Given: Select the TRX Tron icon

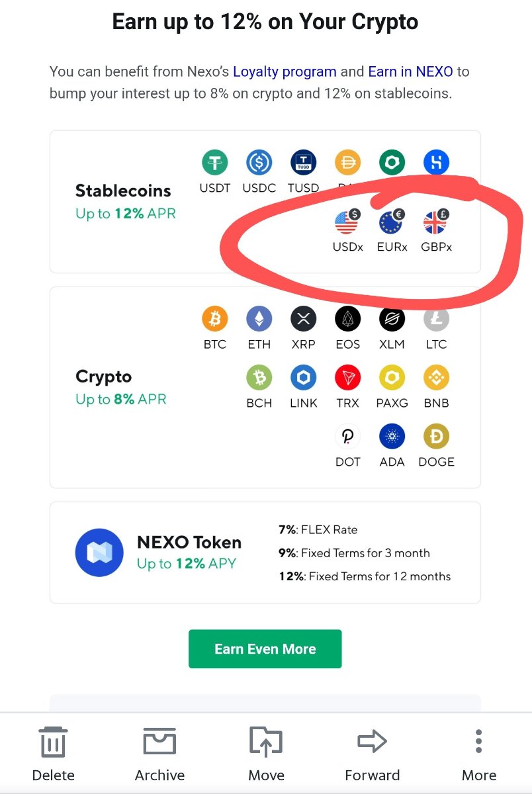Looking at the screenshot, I should (347, 378).
